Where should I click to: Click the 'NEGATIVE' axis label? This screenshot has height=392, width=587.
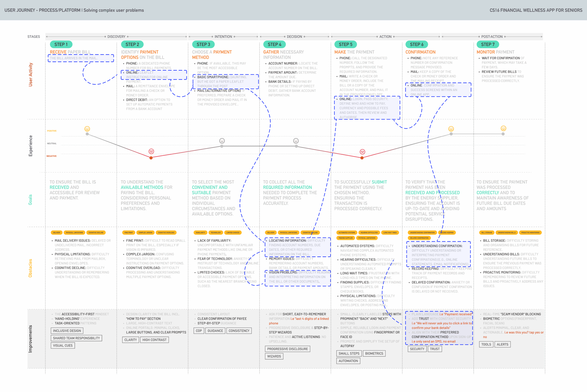[x=51, y=156]
